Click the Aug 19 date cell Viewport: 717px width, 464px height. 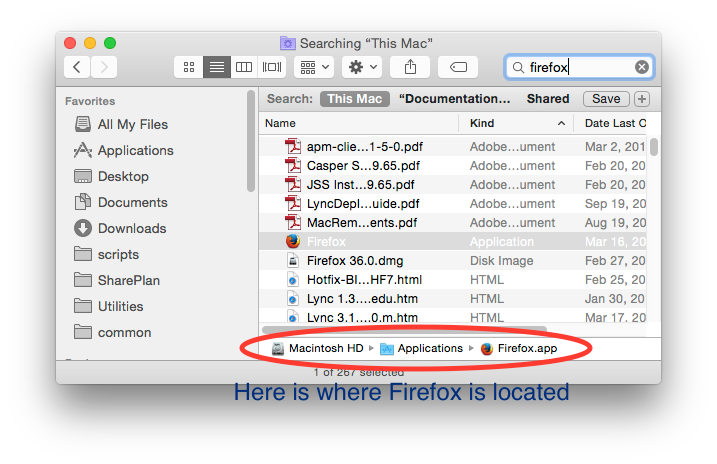(615, 223)
